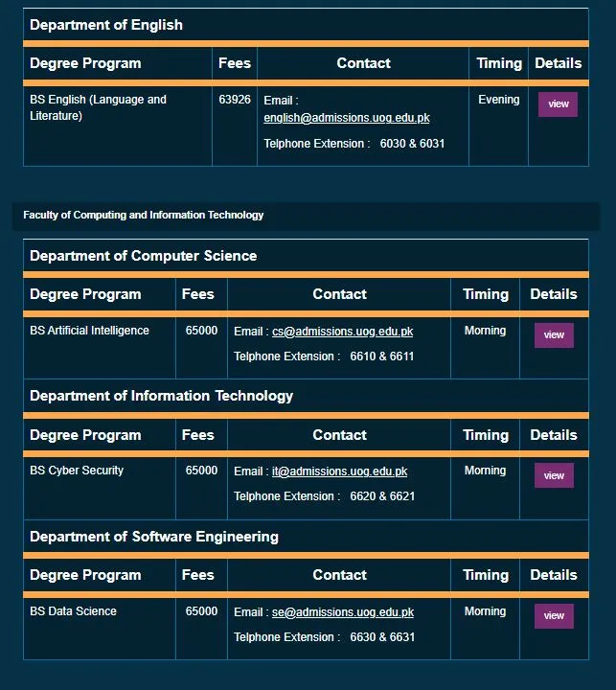Click Timing header in Information Technology table
Image resolution: width=616 pixels, height=690 pixels.
(486, 435)
